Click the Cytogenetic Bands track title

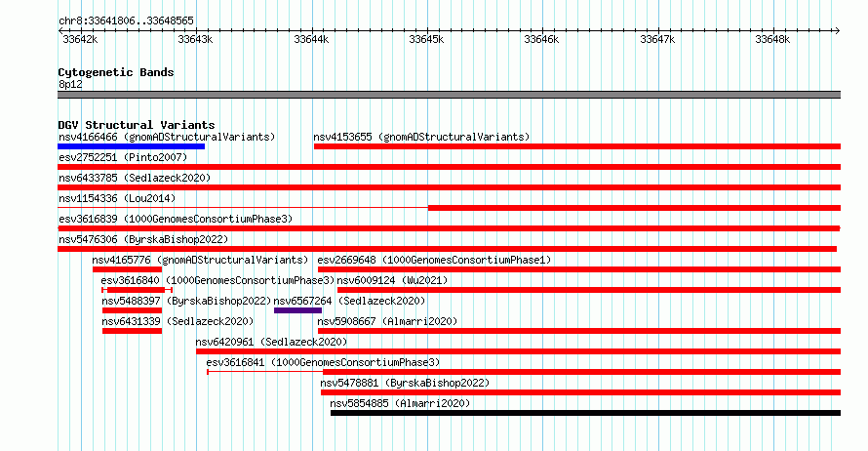tap(116, 72)
